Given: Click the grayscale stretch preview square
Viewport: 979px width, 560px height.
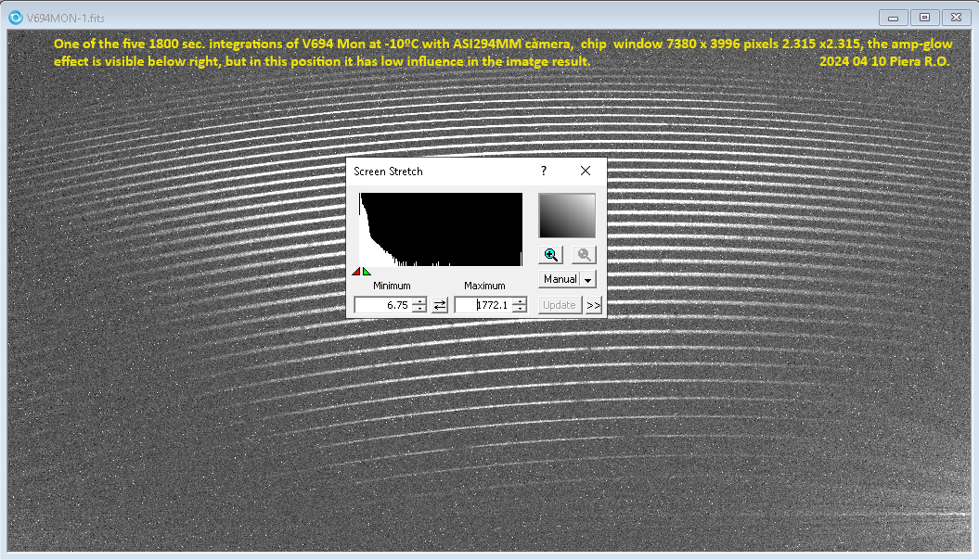Looking at the screenshot, I should pyautogui.click(x=567, y=216).
